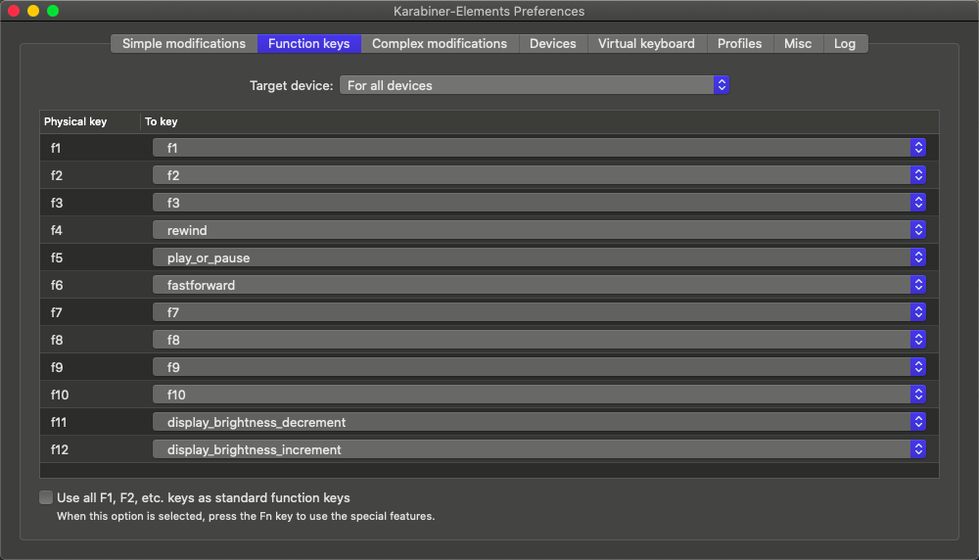Open the Target device dropdown
This screenshot has height=560, width=979.
coord(535,85)
